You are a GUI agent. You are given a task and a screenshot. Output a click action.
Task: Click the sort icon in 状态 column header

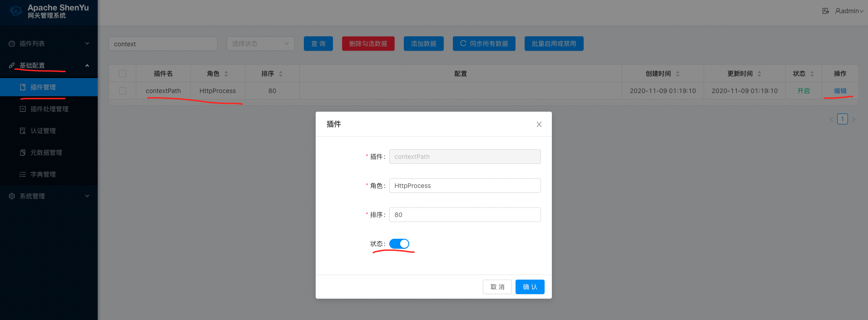(812, 74)
